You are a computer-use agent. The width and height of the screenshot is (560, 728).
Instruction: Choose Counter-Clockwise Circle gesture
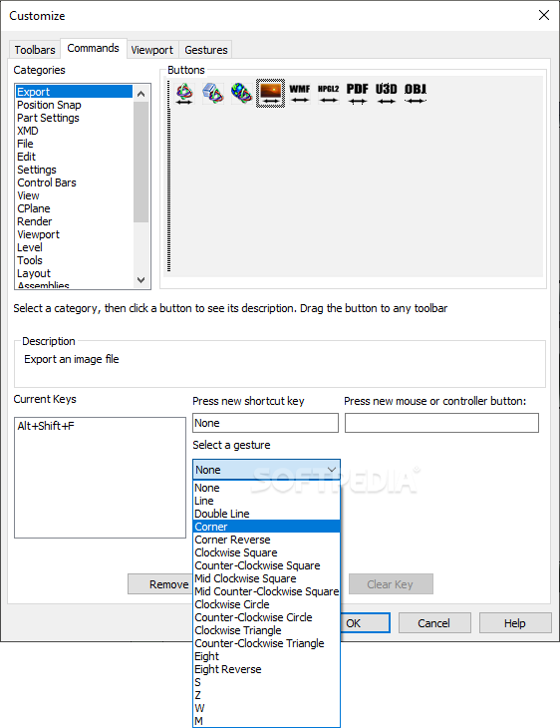pyautogui.click(x=266, y=617)
